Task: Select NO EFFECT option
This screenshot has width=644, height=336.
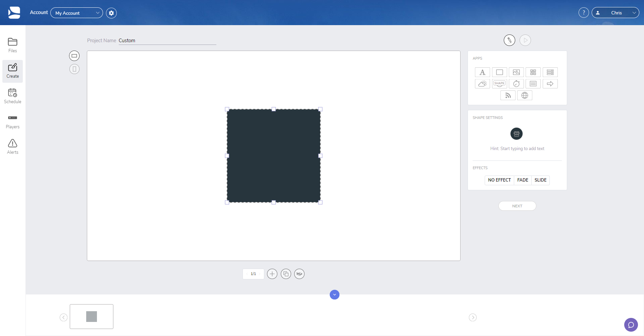Action: 499,180
